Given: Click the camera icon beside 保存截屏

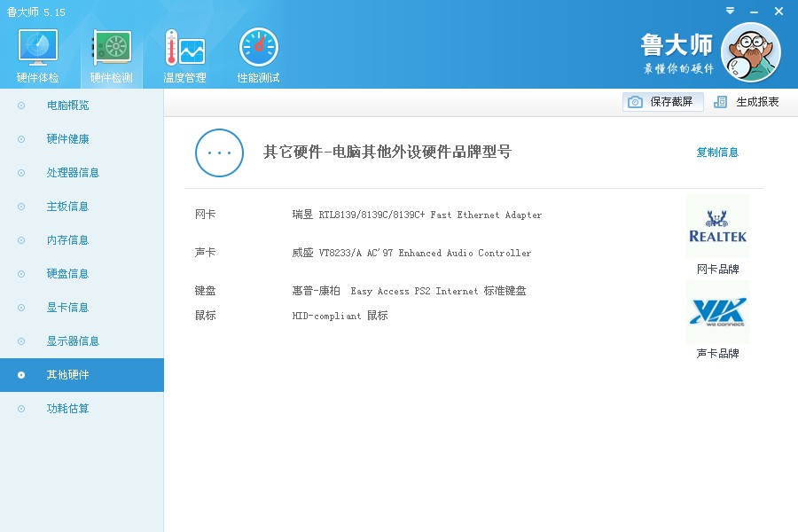Looking at the screenshot, I should click(635, 102).
